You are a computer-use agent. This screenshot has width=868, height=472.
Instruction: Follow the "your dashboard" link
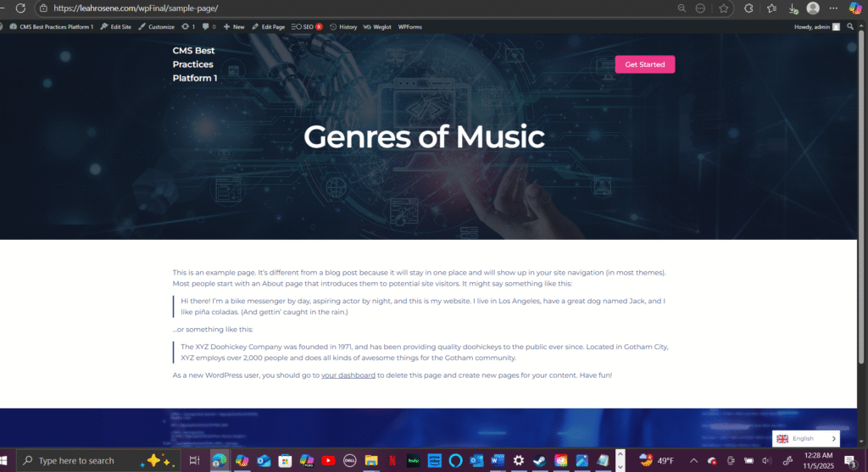pyautogui.click(x=348, y=375)
